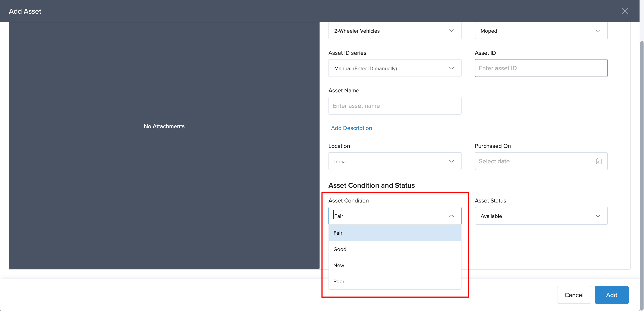Screen dimensions: 644x311
Task: Click the blue Add button
Action: pyautogui.click(x=611, y=295)
